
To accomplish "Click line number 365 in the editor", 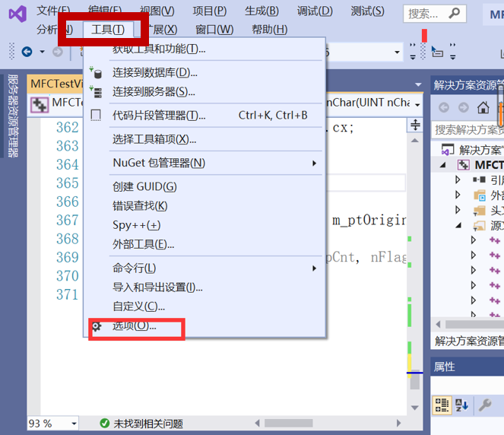I will point(67,183).
